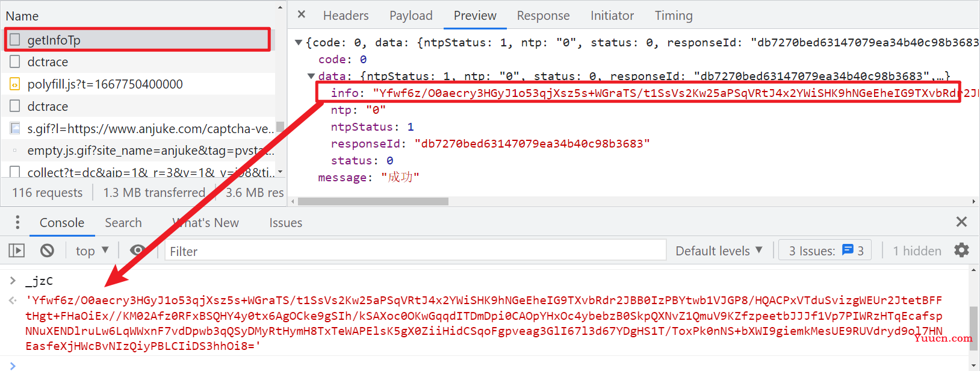Open the Search drawer tab
980x371 pixels.
[123, 223]
